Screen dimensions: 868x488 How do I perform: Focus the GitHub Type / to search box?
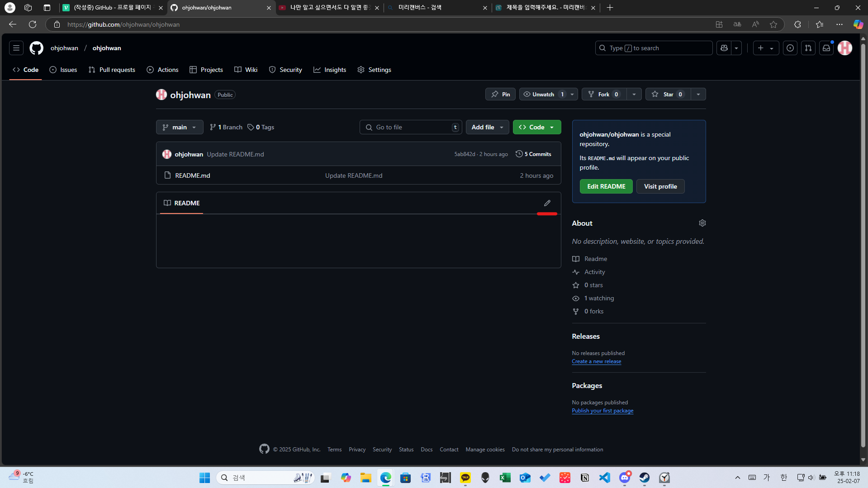[654, 48]
